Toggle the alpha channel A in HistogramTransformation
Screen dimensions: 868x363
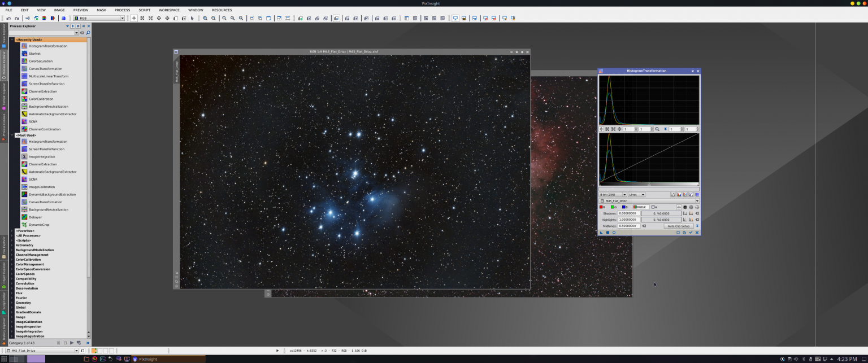coord(653,207)
